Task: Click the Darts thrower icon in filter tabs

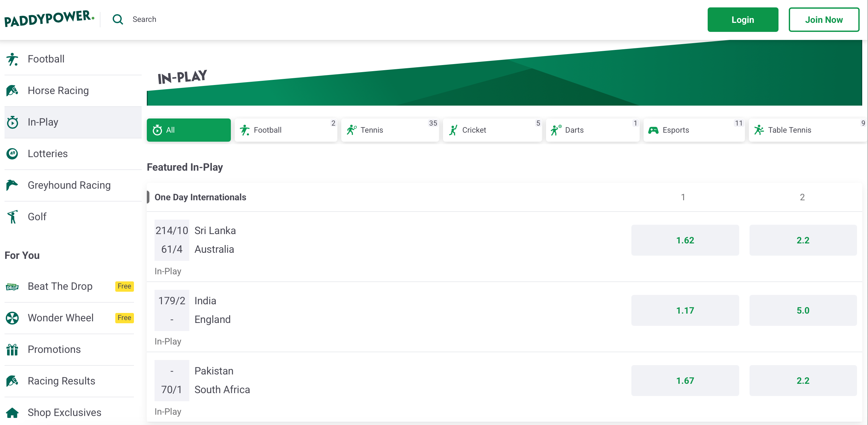Action: point(556,130)
